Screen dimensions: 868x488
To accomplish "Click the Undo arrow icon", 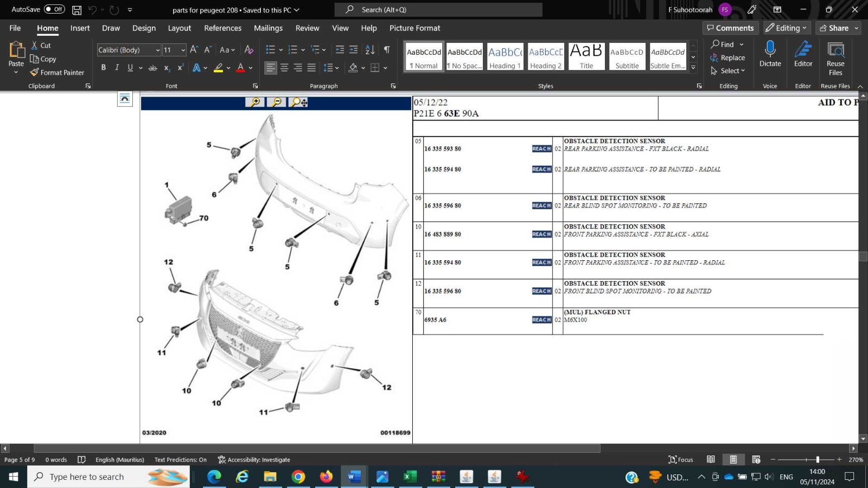I will pos(92,10).
